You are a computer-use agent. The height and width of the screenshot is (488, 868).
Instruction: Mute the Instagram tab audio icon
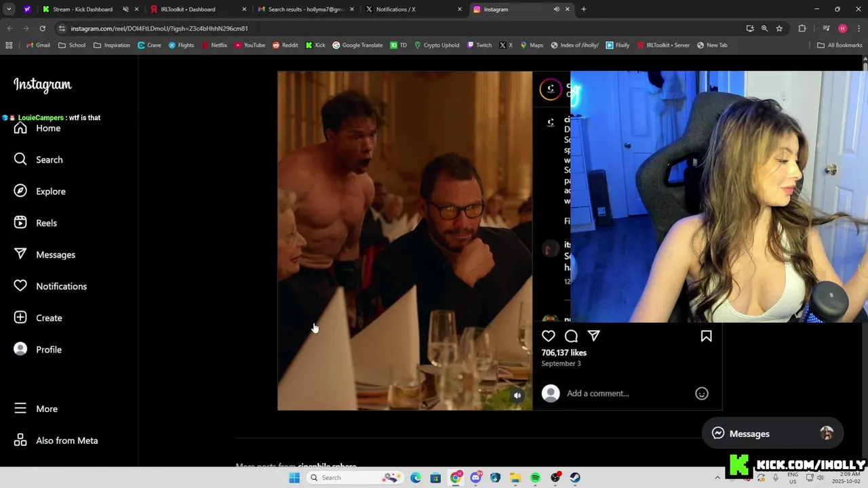[556, 9]
